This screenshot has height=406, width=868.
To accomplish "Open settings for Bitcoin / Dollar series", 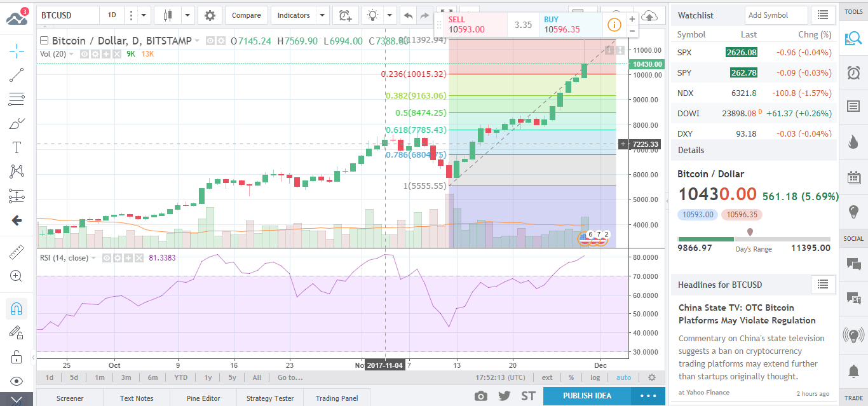I will coord(220,41).
